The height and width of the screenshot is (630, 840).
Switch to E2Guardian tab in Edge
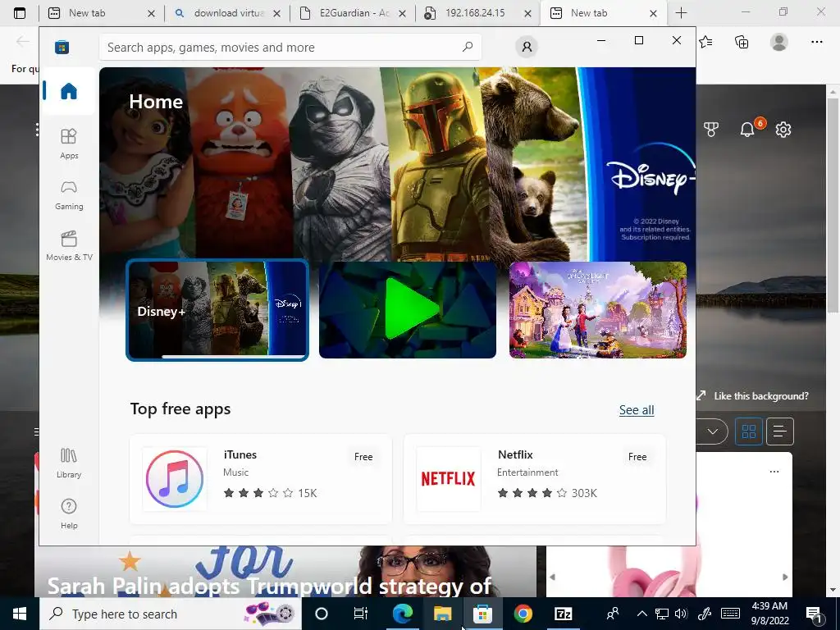pyautogui.click(x=354, y=13)
